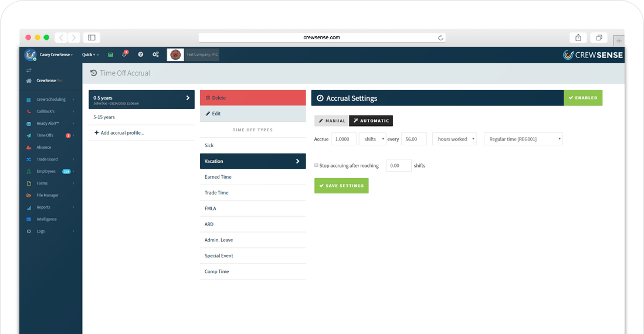
Task: Select the Vacation time off type
Action: (x=253, y=161)
